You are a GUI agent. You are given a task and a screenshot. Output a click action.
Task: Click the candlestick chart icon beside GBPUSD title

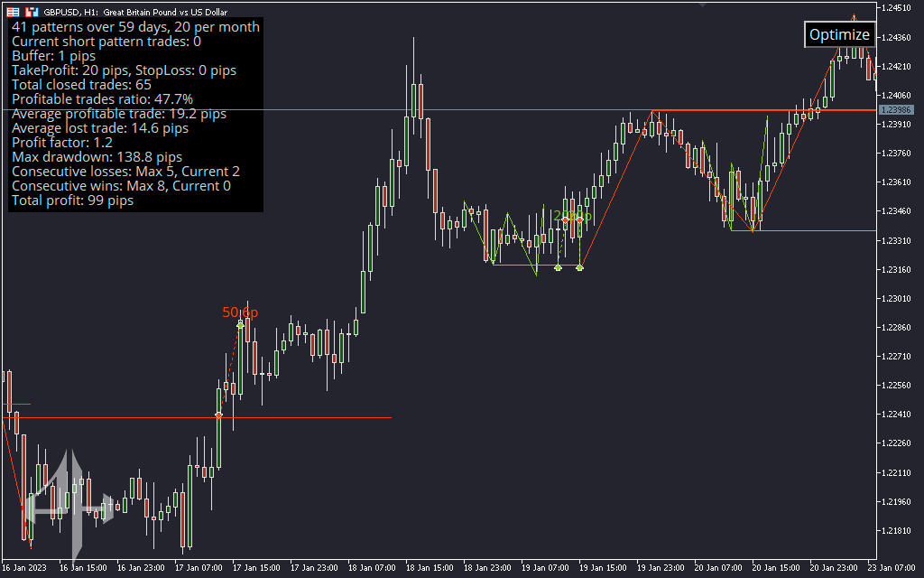(x=32, y=12)
